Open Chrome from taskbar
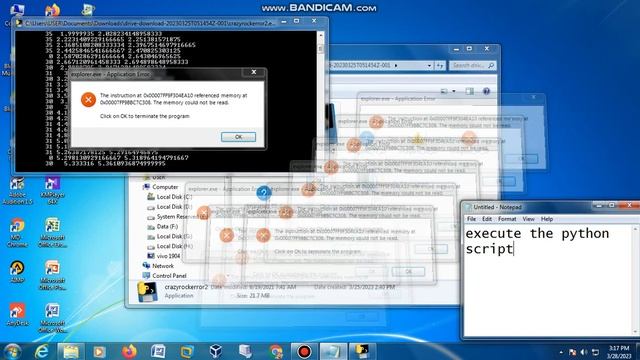 [x=276, y=351]
